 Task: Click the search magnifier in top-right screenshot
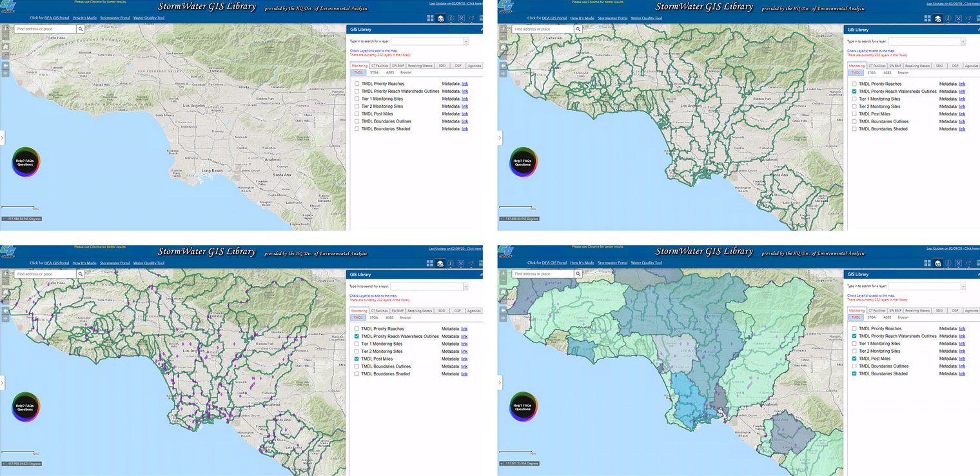578,29
